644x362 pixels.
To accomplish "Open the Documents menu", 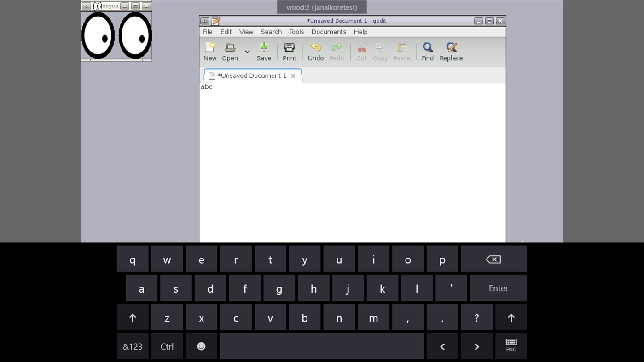I will 329,31.
